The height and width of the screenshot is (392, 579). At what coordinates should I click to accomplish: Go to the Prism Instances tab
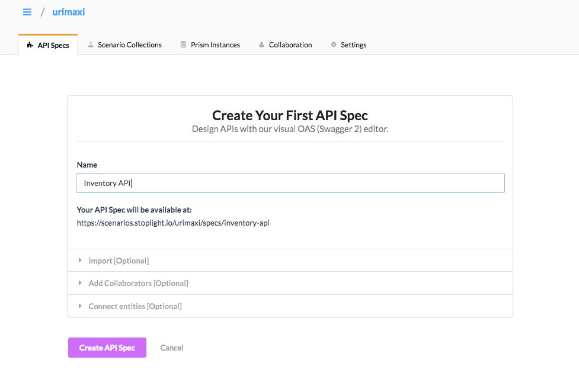pyautogui.click(x=215, y=44)
